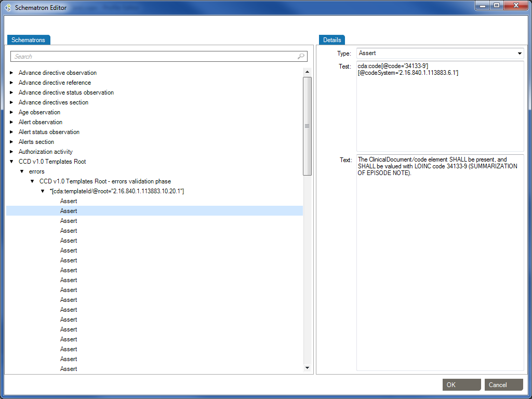Click inside the Test expression text area

click(440, 106)
